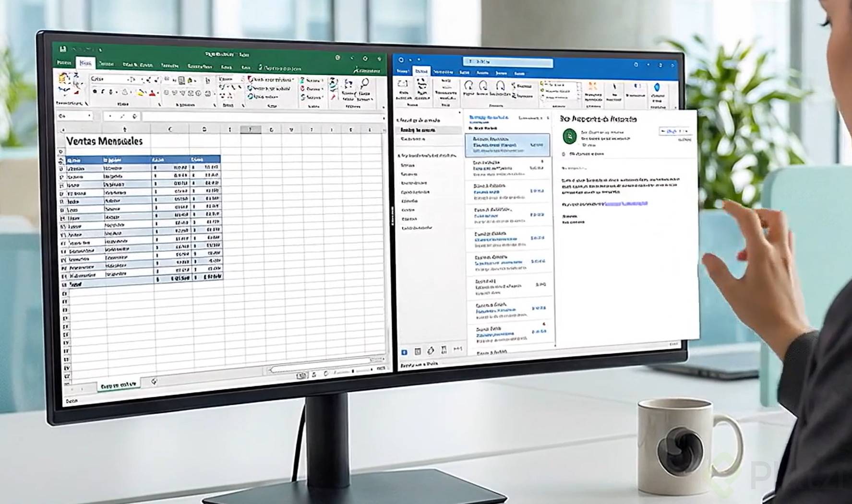
Task: Click the Reply icon in Outlook's ribbon
Action: pyautogui.click(x=468, y=86)
